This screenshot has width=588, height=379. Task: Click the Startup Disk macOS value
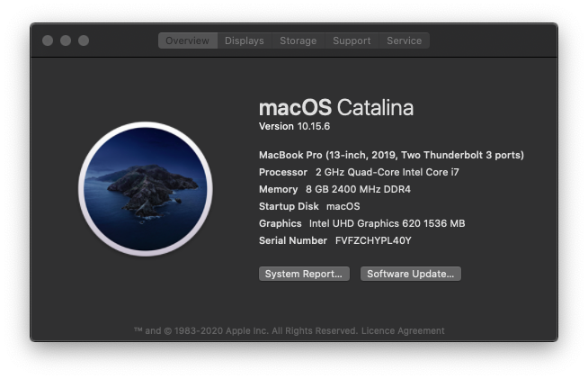343,206
